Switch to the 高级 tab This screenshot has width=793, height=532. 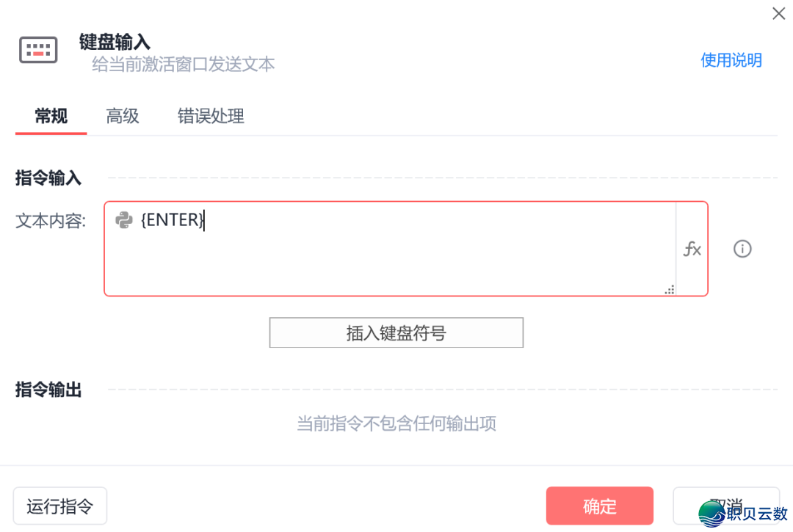click(x=122, y=116)
